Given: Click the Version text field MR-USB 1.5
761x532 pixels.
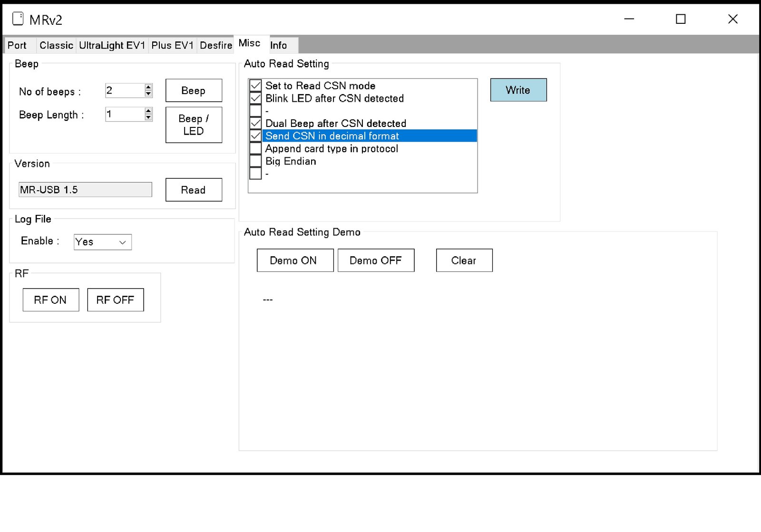Looking at the screenshot, I should pyautogui.click(x=86, y=190).
